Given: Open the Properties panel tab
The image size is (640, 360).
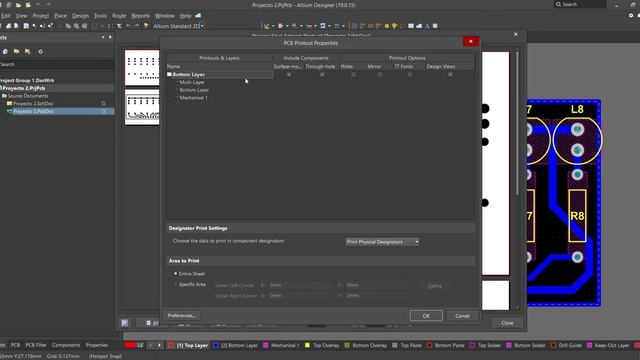Looking at the screenshot, I should point(97,345).
